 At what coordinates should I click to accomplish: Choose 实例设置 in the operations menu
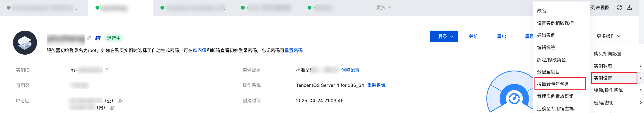point(614,78)
